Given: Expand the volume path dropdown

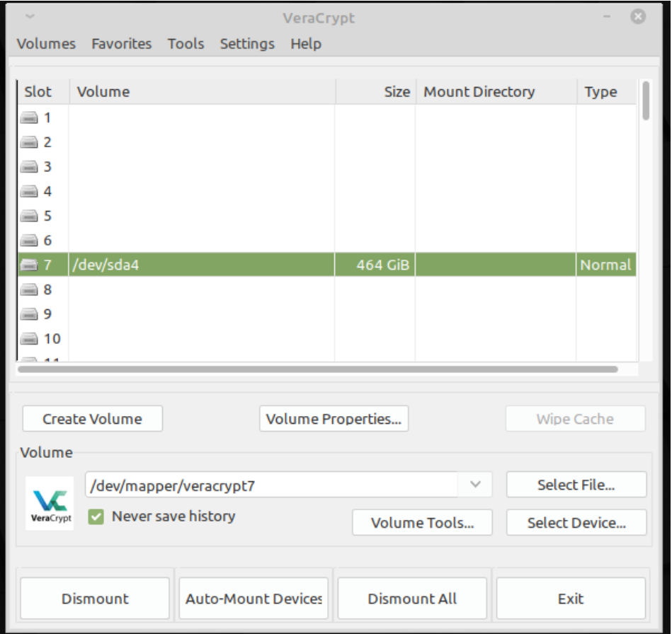Looking at the screenshot, I should pyautogui.click(x=475, y=485).
